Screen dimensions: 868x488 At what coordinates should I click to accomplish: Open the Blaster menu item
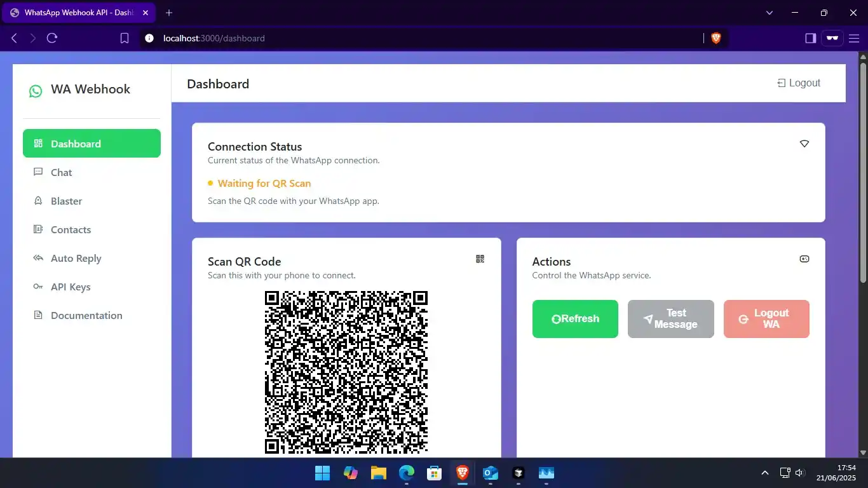(x=92, y=201)
